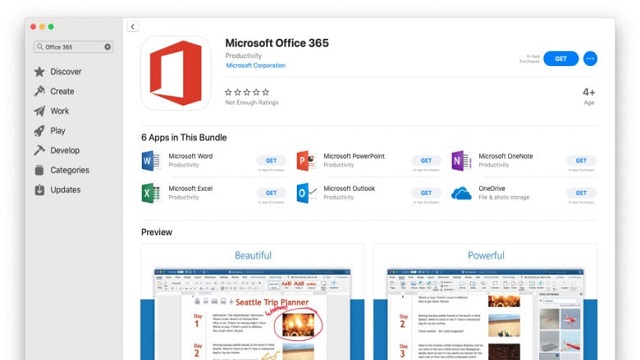Image resolution: width=640 pixels, height=360 pixels.
Task: Open the Microsoft PowerPoint title text
Action: coord(354,156)
